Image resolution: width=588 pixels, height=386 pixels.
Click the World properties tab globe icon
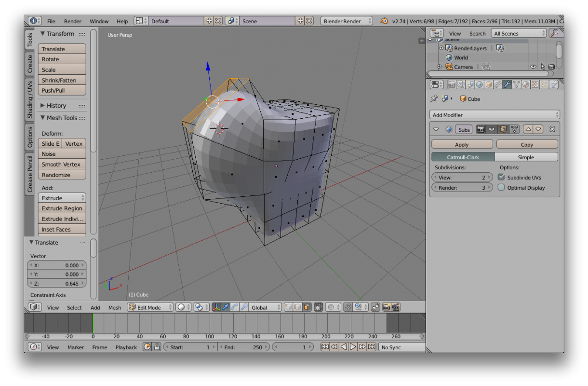tap(479, 84)
